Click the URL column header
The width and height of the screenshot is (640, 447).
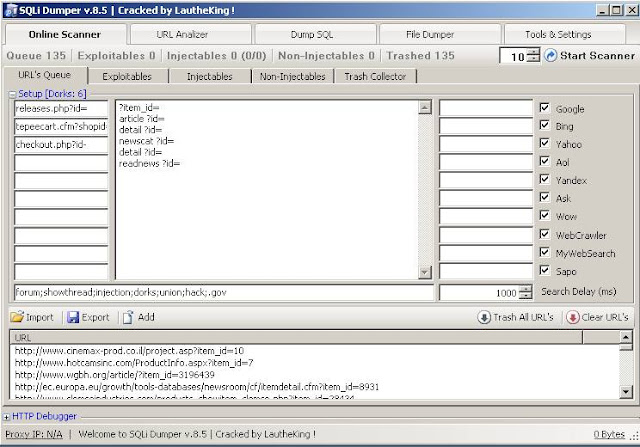coord(296,337)
